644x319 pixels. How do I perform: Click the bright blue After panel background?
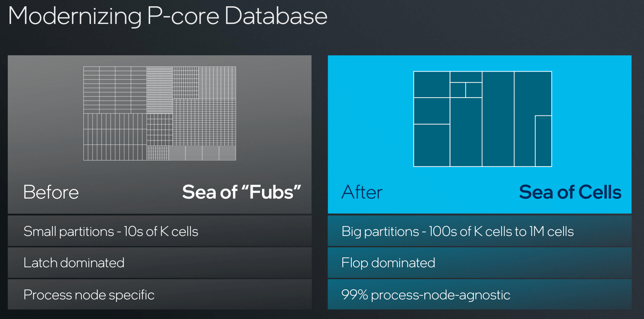click(363, 112)
